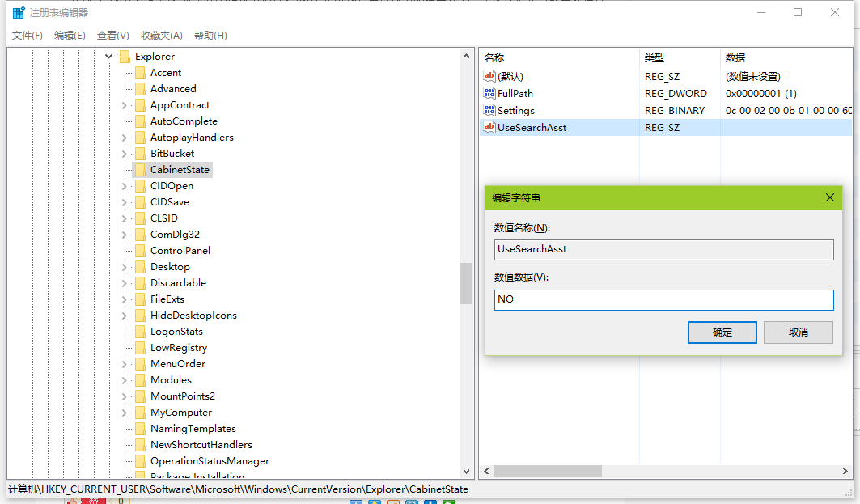This screenshot has height=504, width=860.
Task: Click the REG_DWORD icon beside FullPath
Action: coord(489,92)
